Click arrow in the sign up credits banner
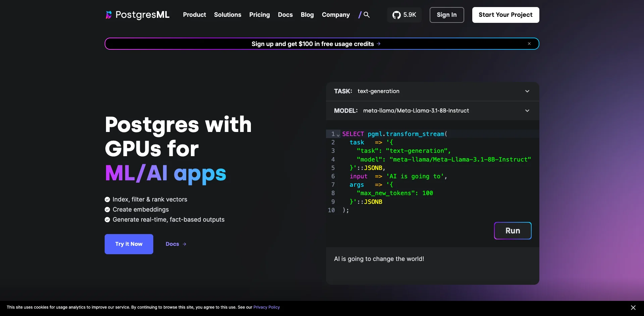 pyautogui.click(x=379, y=44)
